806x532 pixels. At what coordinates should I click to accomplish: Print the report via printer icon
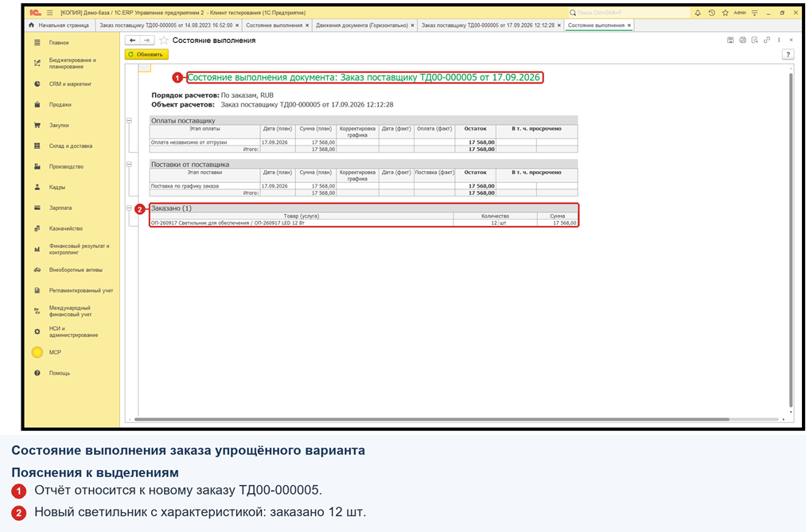742,40
